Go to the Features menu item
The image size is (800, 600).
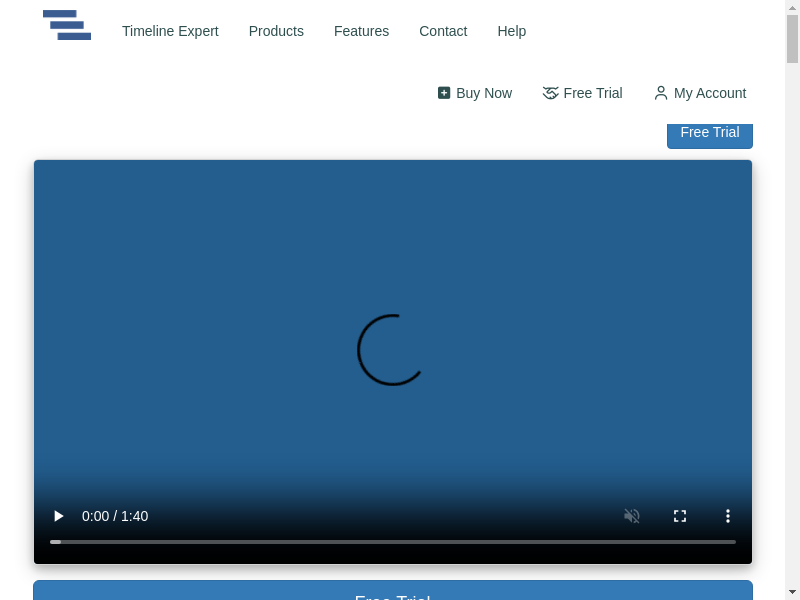361,31
